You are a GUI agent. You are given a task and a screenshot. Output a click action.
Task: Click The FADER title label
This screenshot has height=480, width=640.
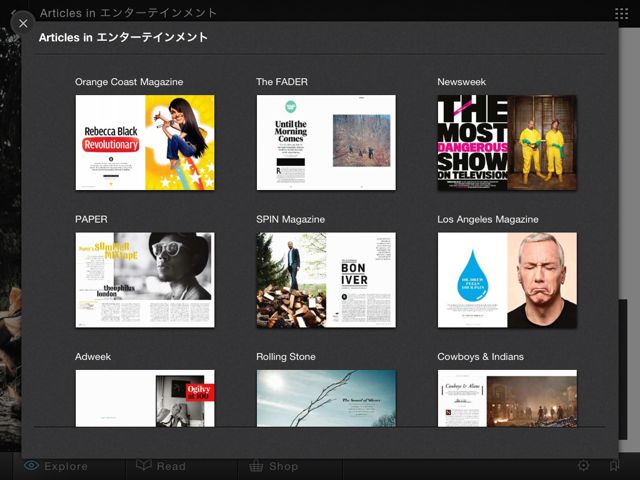(x=282, y=82)
